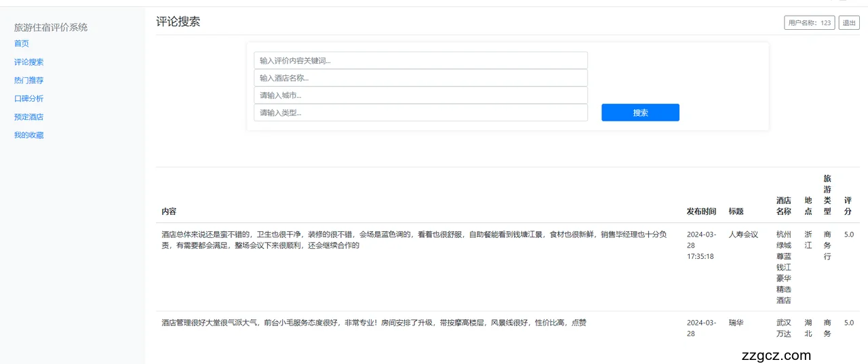The width and height of the screenshot is (868, 364).
Task: View 我的收藏 in the sidebar
Action: coord(28,135)
